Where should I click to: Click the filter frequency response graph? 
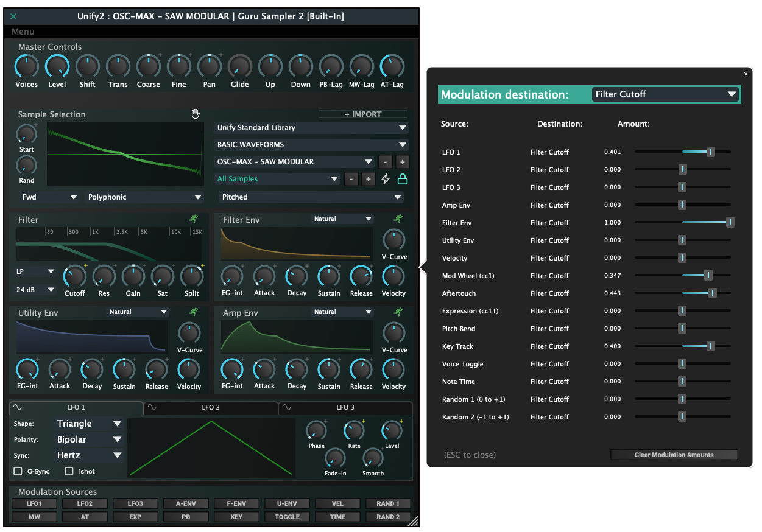(109, 245)
